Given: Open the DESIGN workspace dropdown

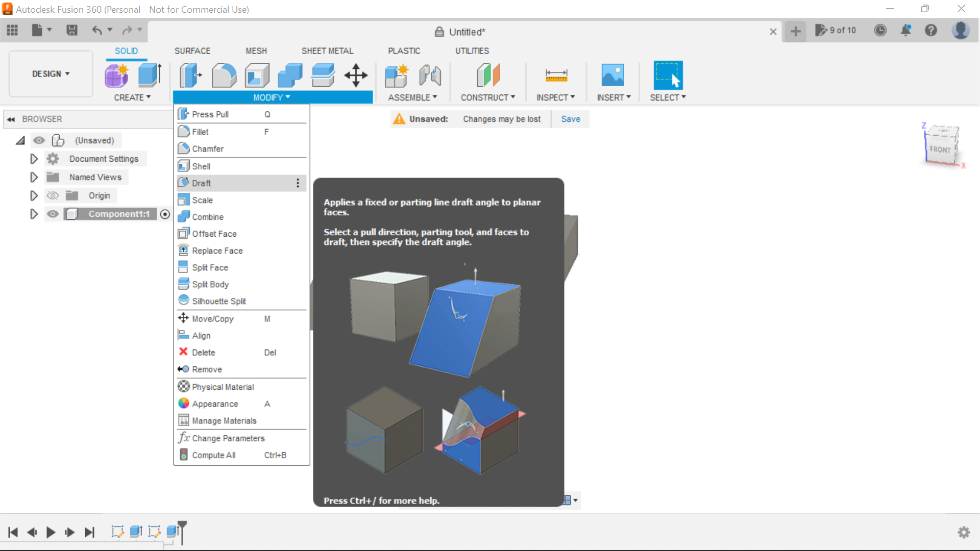Looking at the screenshot, I should pos(51,74).
